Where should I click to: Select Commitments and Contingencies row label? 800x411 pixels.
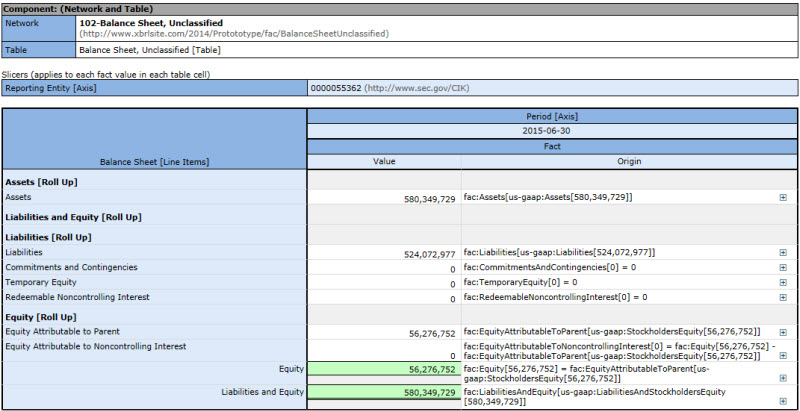tap(71, 267)
